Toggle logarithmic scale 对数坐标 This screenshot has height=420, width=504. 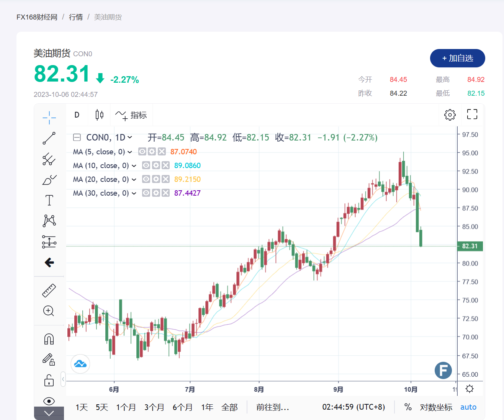click(x=436, y=407)
